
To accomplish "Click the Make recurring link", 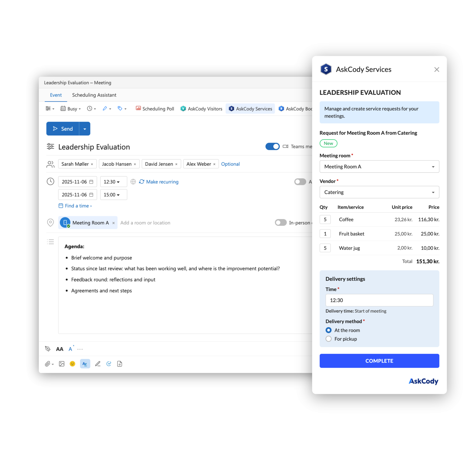I will tap(159, 182).
